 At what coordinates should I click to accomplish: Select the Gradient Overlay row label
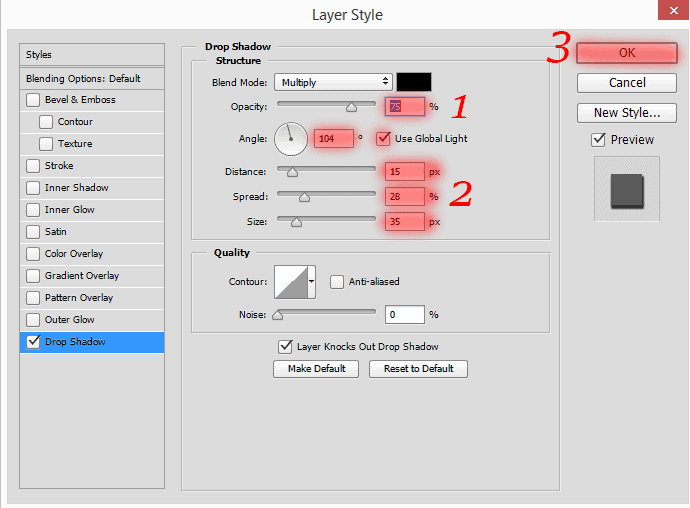tap(82, 276)
